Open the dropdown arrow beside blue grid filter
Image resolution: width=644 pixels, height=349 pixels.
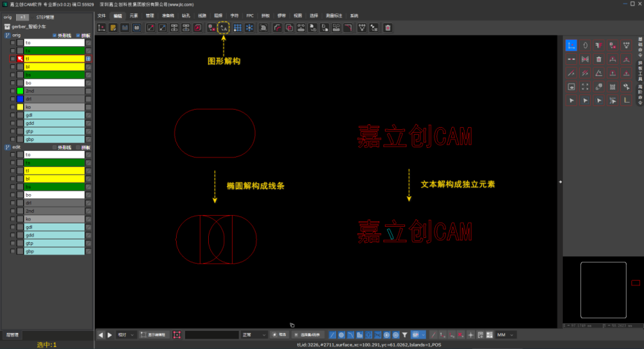tap(423, 335)
